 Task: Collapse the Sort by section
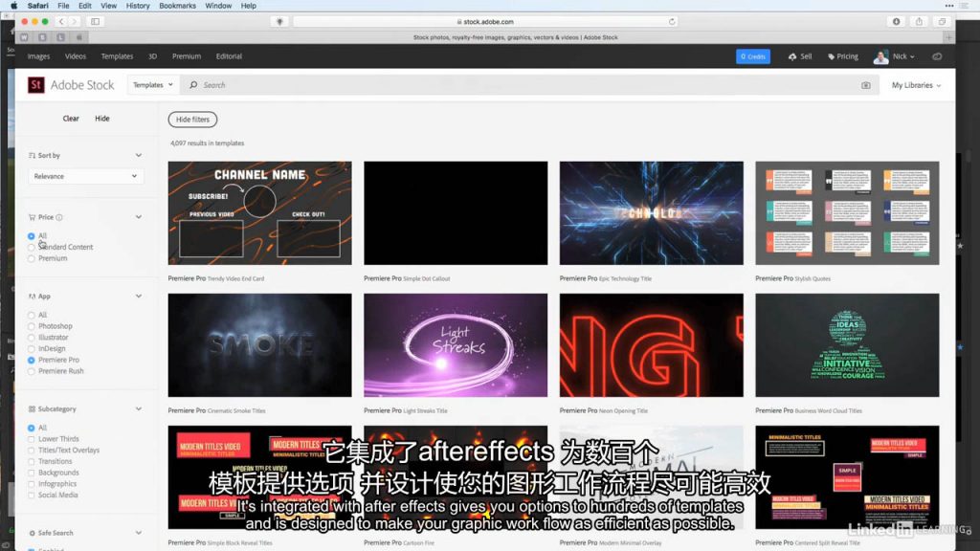point(139,155)
